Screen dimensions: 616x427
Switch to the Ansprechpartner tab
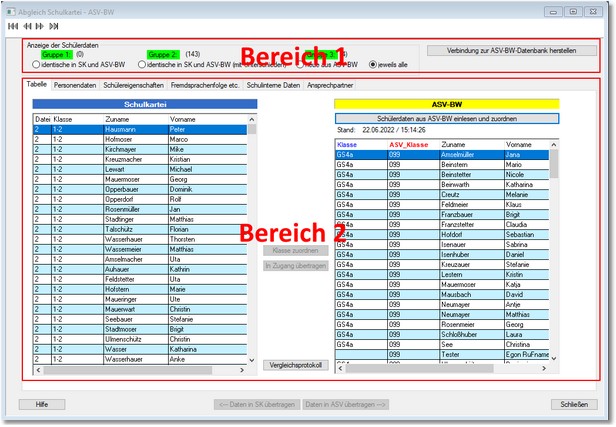point(330,85)
